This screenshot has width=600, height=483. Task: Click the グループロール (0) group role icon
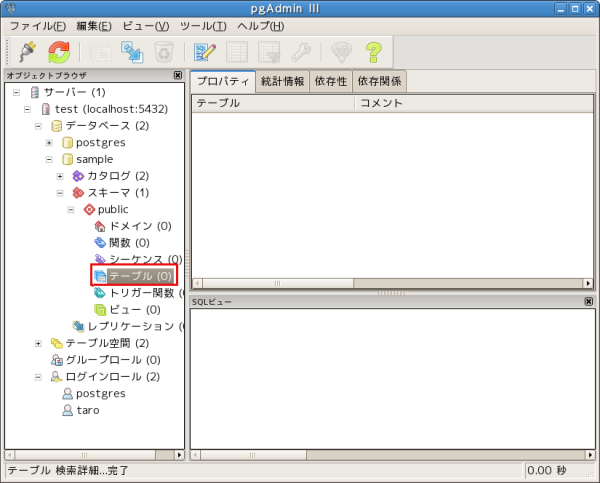click(x=57, y=360)
